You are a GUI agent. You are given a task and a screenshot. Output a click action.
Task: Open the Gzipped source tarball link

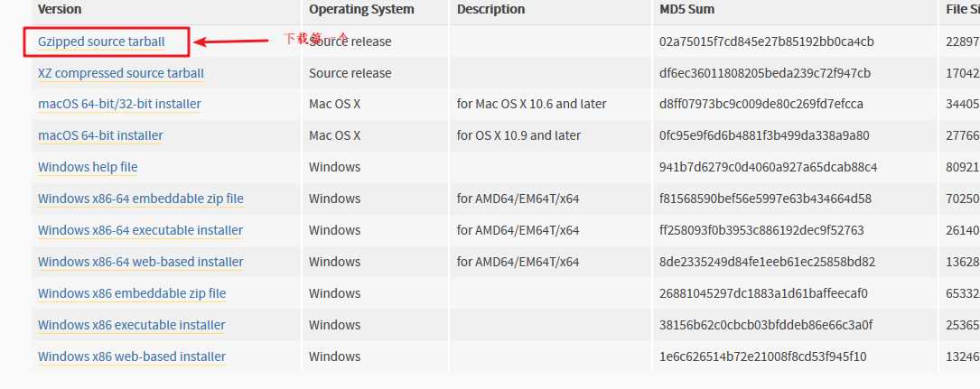pyautogui.click(x=101, y=42)
